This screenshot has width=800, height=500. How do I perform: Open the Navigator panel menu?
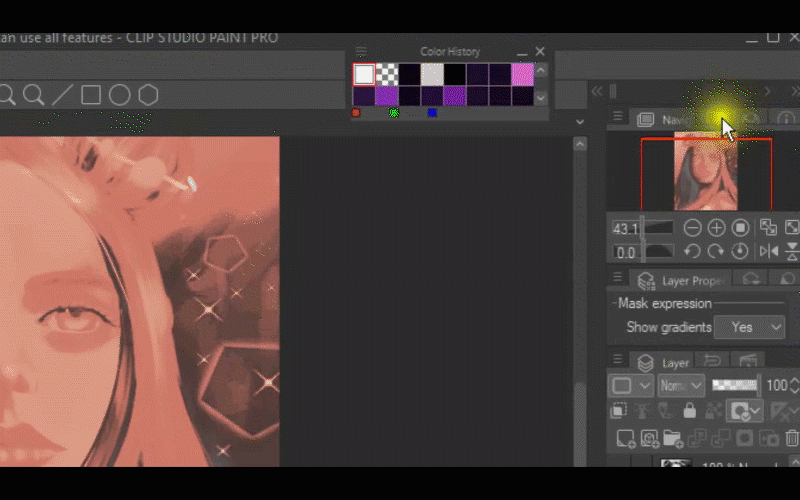(617, 117)
